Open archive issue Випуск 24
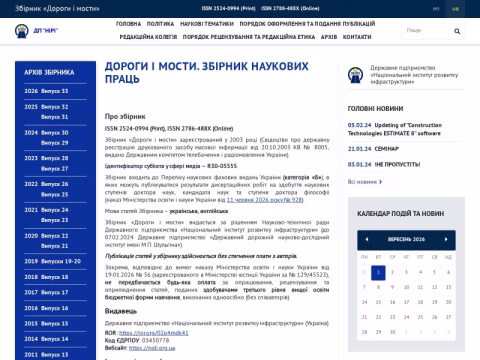The image size is (480, 360). [x=55, y=210]
